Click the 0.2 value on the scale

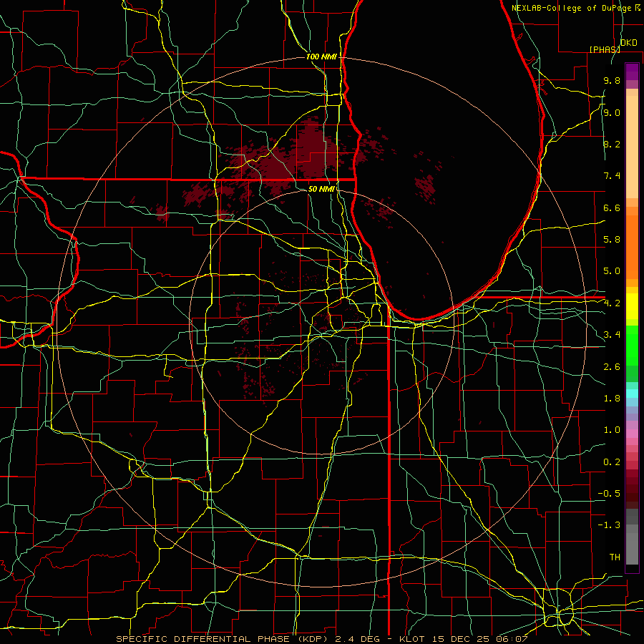612,462
